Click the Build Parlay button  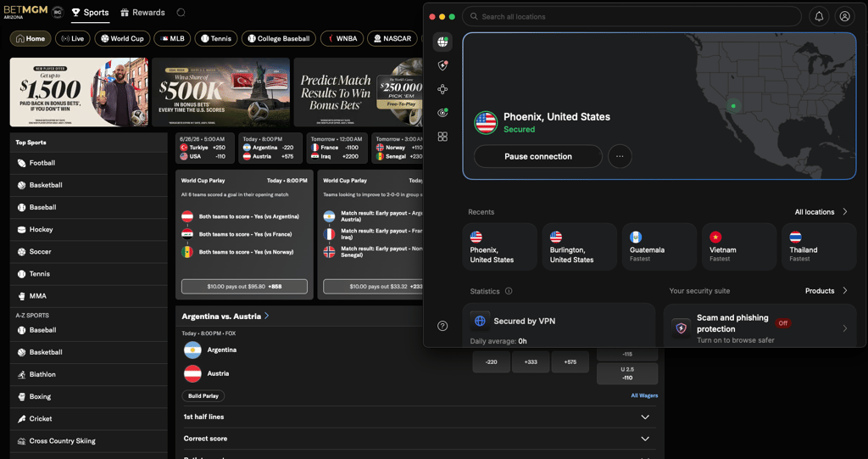pos(203,396)
